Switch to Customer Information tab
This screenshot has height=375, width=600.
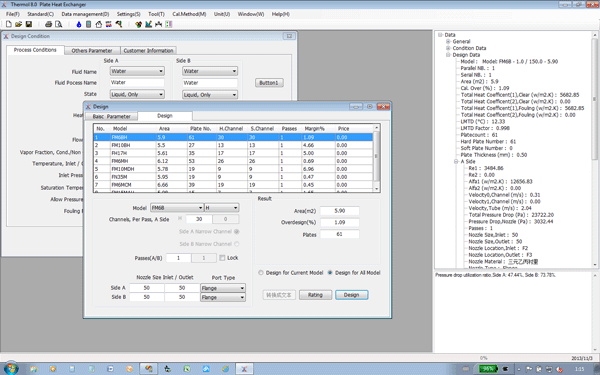[x=148, y=51]
